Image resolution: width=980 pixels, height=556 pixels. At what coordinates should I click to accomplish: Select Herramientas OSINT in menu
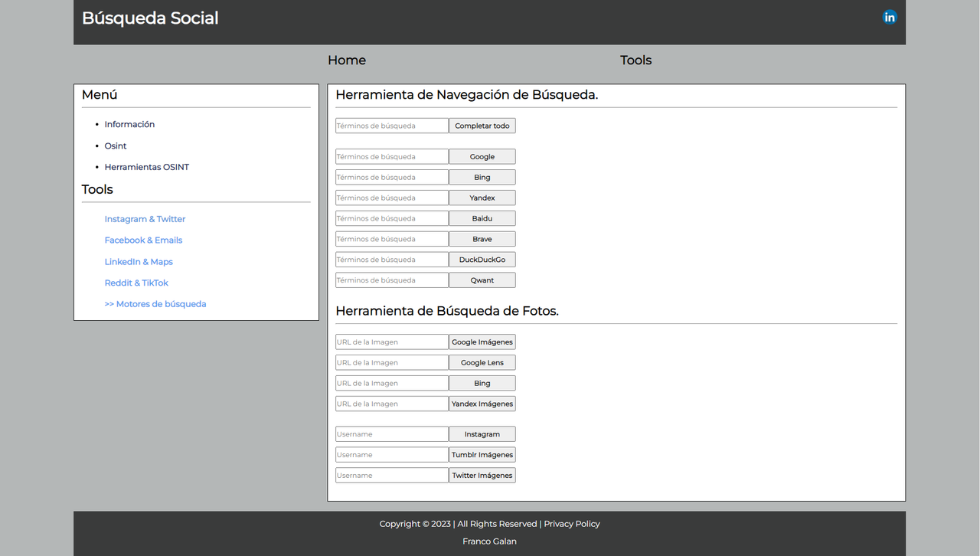pos(147,167)
